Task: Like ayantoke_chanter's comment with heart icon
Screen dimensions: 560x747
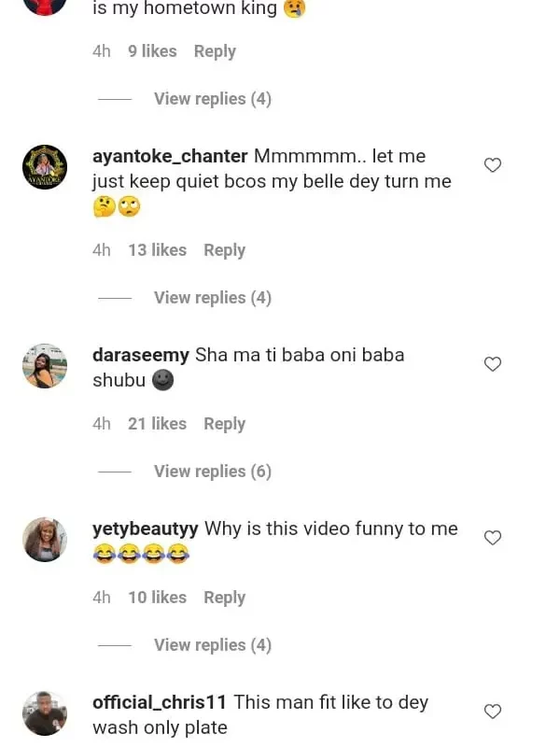Action: (493, 165)
